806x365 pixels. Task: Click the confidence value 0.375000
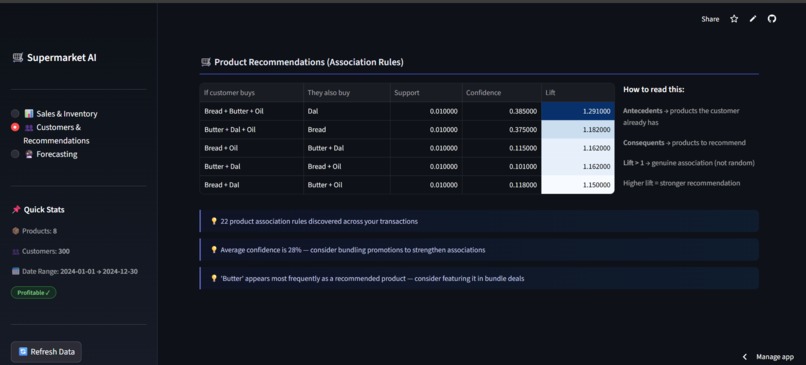502,130
